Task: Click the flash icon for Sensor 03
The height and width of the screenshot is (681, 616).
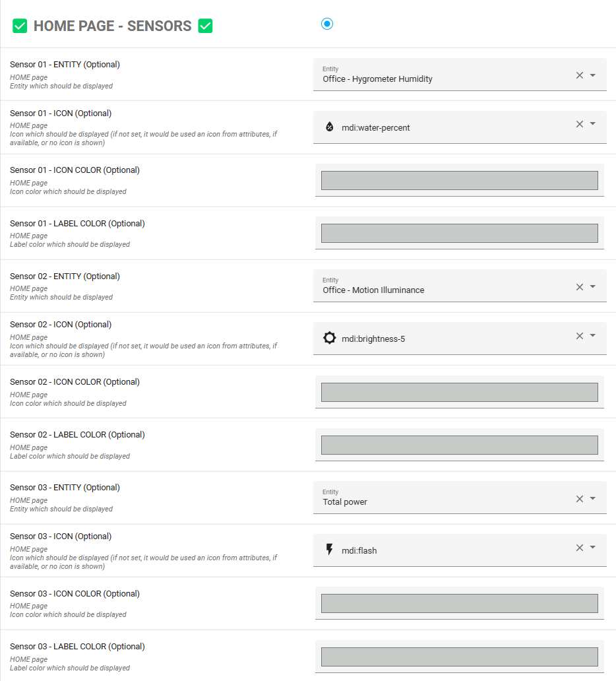Action: click(x=330, y=550)
